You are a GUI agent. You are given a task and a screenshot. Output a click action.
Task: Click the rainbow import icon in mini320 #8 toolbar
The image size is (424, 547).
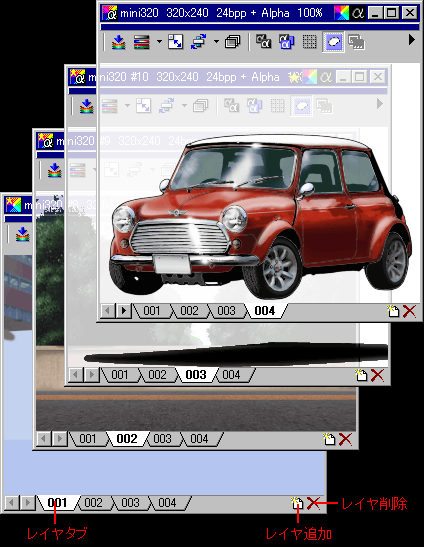tap(22, 234)
